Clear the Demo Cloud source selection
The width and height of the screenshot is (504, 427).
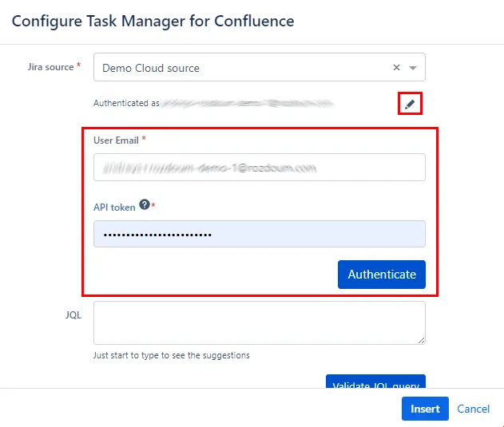coord(396,68)
